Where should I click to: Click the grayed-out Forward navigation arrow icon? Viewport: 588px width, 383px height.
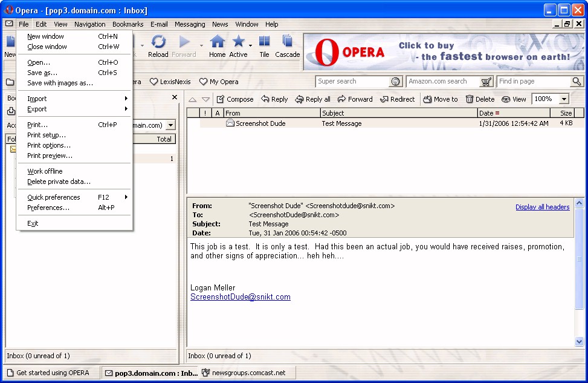coord(184,42)
